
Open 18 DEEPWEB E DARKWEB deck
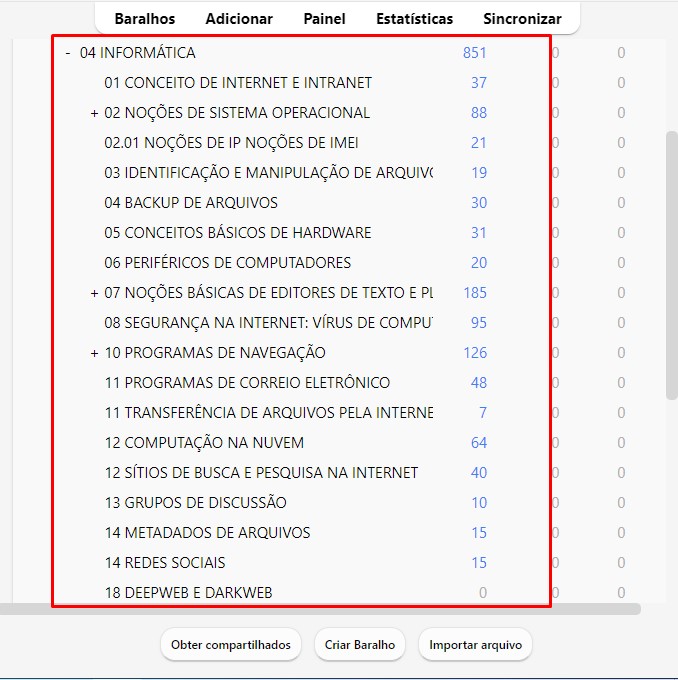click(x=188, y=592)
